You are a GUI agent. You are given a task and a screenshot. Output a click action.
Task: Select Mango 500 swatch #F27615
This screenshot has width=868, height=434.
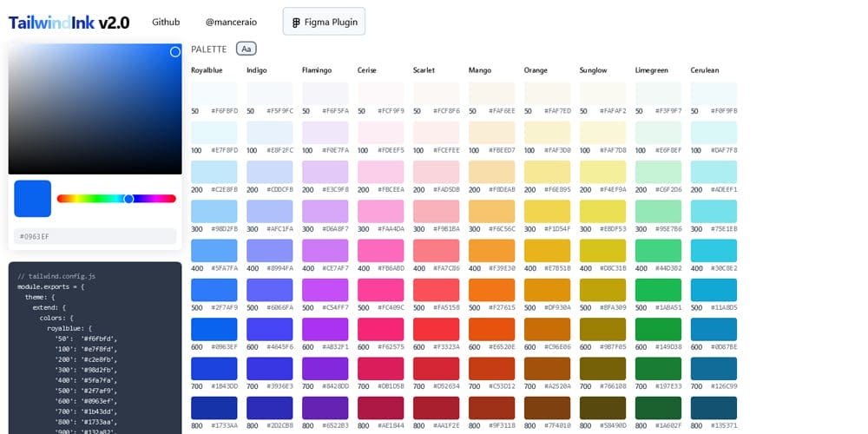tap(492, 290)
